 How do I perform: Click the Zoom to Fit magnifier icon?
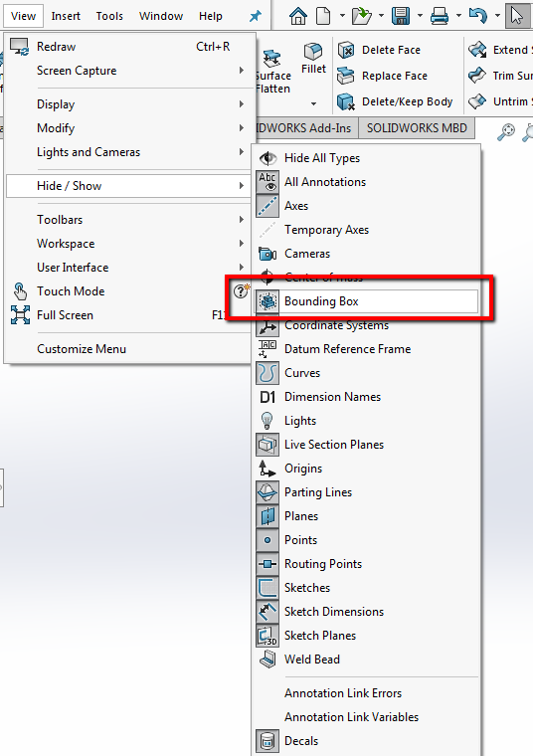click(x=506, y=132)
